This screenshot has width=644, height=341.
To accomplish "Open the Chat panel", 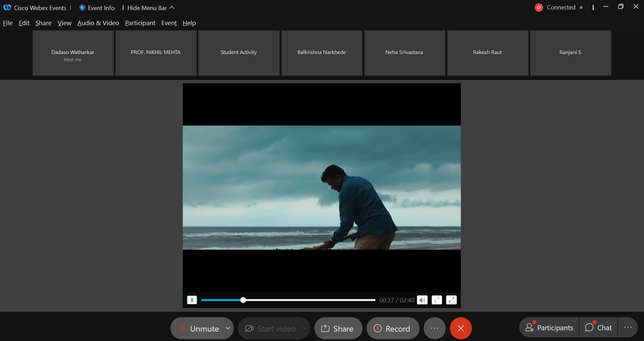I will 598,328.
